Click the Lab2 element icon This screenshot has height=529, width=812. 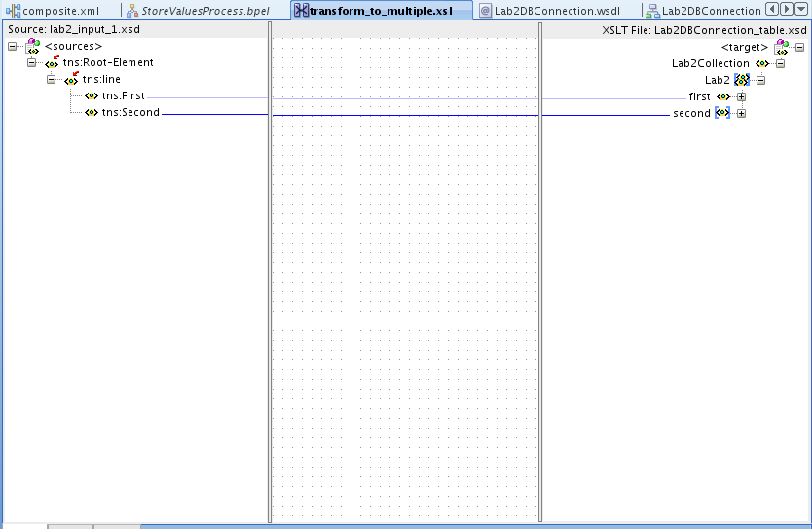click(x=742, y=80)
